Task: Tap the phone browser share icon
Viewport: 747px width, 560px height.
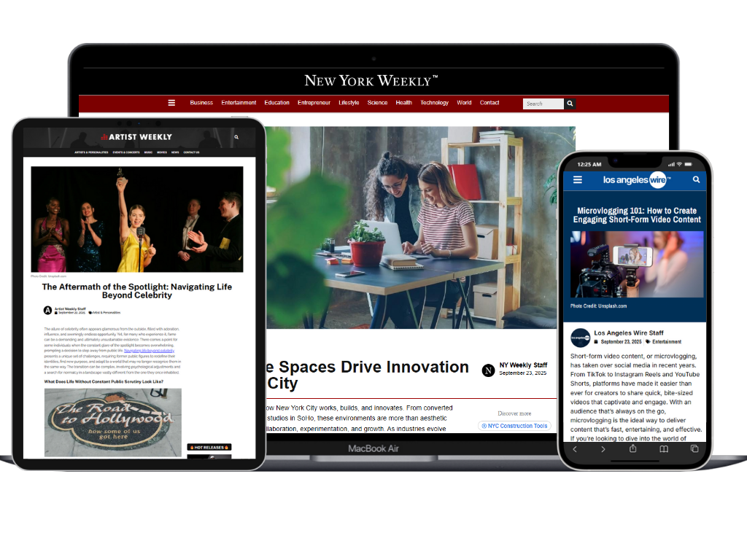Action: click(633, 448)
